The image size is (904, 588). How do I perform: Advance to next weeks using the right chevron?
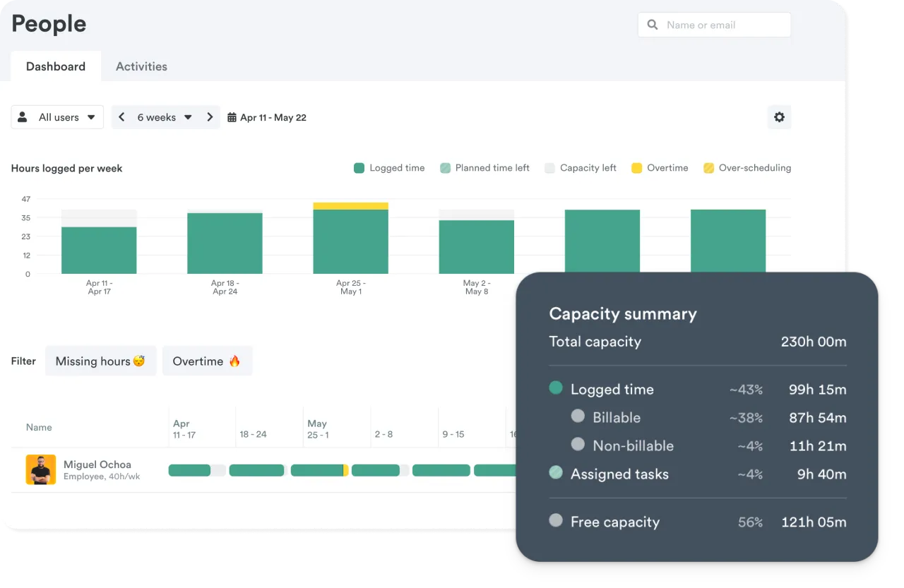tap(210, 117)
